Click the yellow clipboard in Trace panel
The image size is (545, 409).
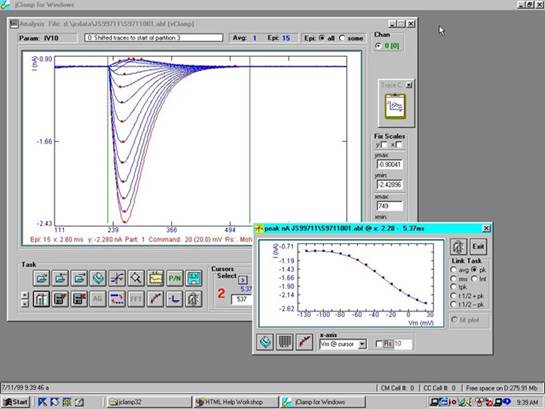[395, 106]
